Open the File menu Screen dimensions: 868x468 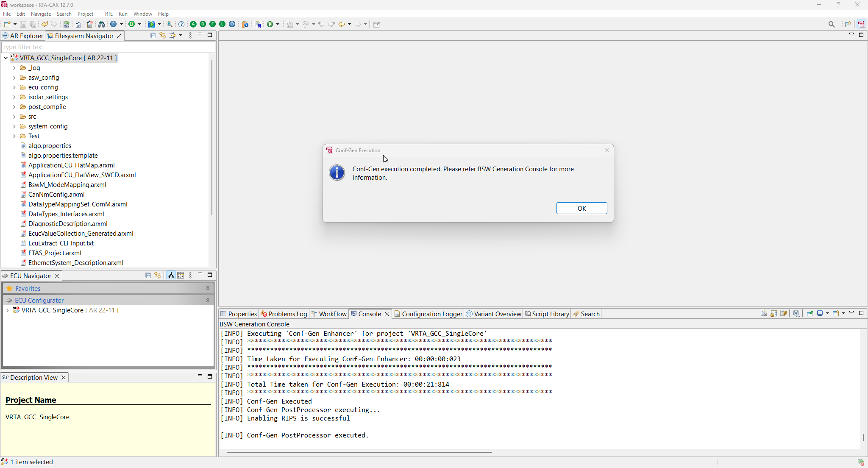tap(7, 14)
